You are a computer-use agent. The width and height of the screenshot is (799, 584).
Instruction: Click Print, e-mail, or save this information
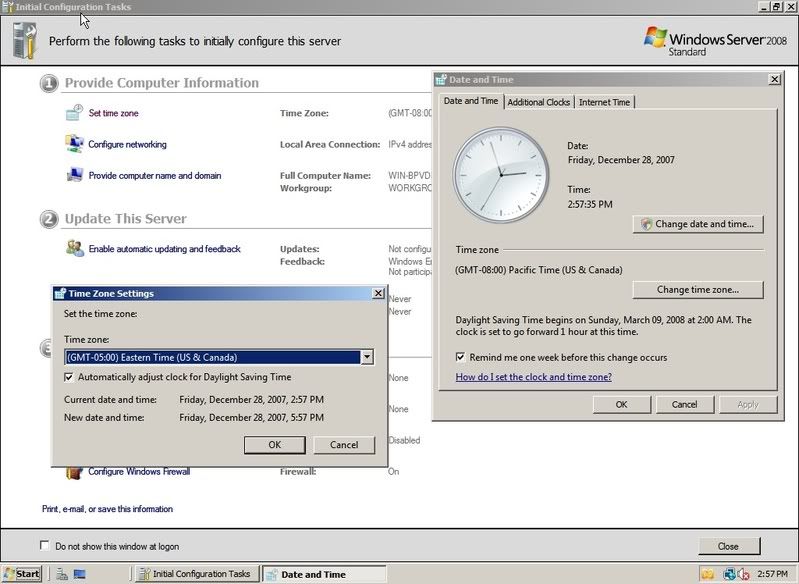coord(108,509)
